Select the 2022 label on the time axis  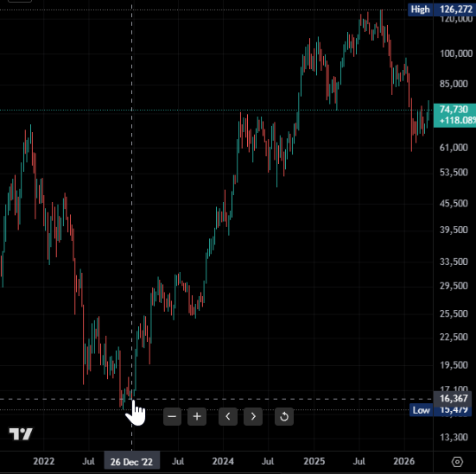click(x=44, y=461)
